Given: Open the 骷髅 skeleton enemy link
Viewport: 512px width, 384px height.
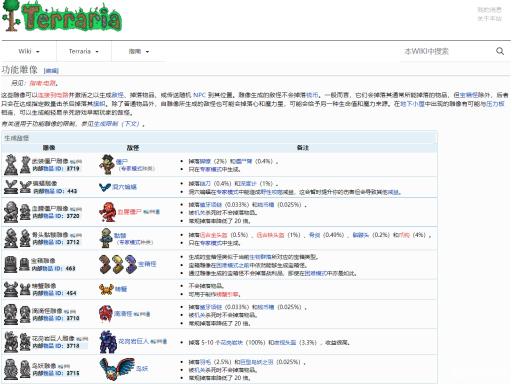Looking at the screenshot, I should pos(120,235).
